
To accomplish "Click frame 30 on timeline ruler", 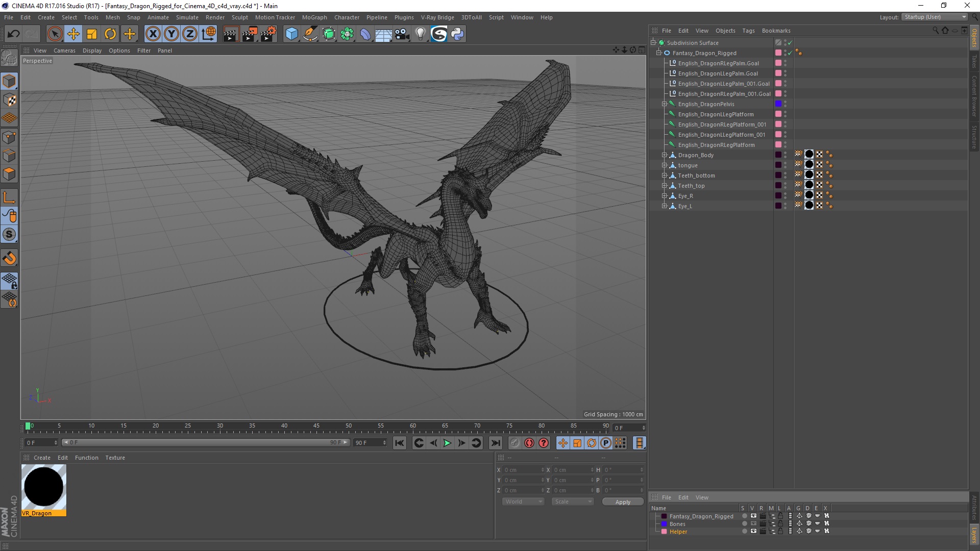I will (220, 425).
